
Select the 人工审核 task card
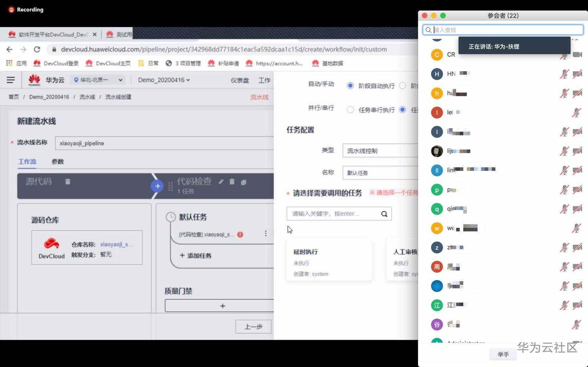402,260
